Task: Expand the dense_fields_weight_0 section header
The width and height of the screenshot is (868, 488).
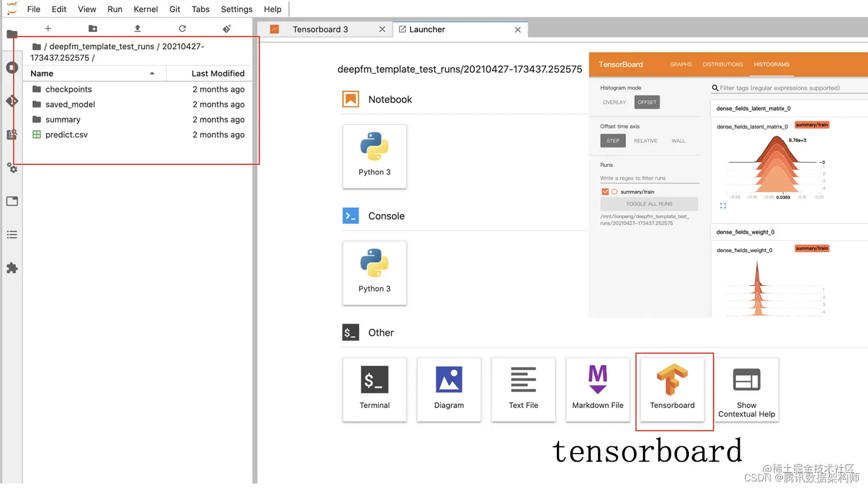Action: 789,232
